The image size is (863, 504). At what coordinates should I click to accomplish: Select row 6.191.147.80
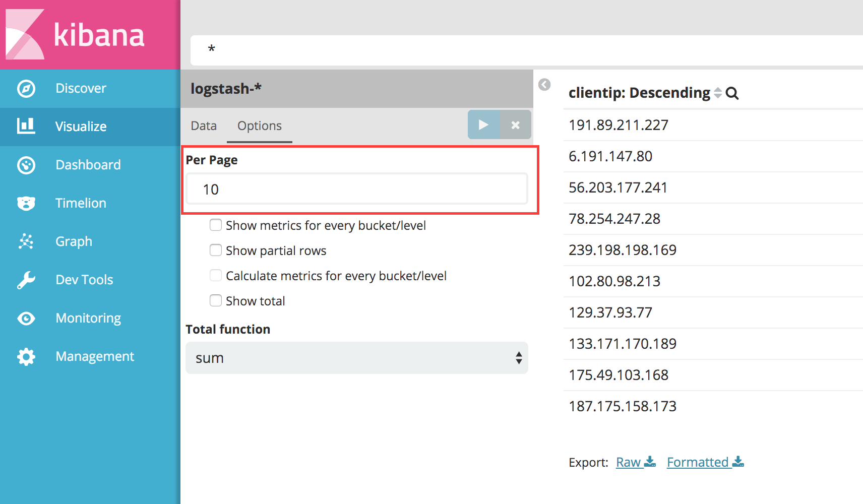pyautogui.click(x=713, y=156)
